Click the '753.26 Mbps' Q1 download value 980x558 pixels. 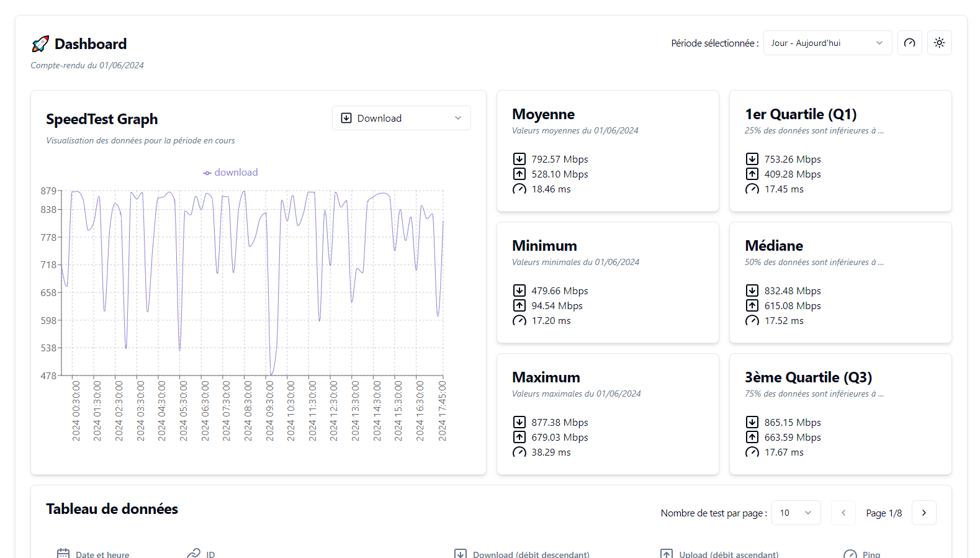pyautogui.click(x=793, y=159)
